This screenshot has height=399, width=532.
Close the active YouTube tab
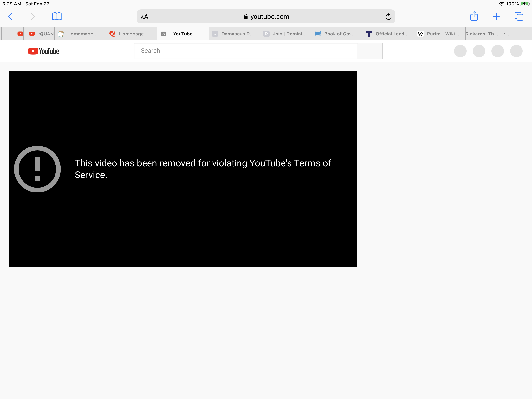[164, 34]
